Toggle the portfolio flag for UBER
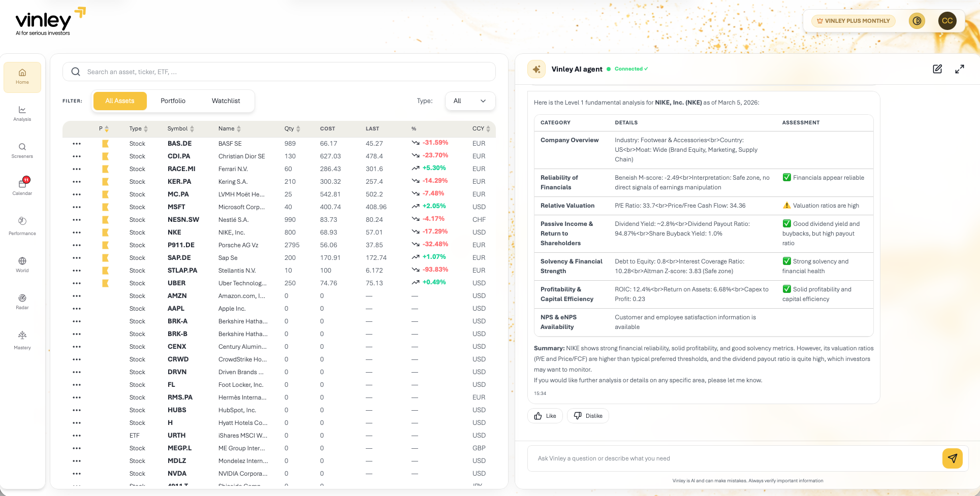Screen dimensions: 980x496 [x=106, y=283]
